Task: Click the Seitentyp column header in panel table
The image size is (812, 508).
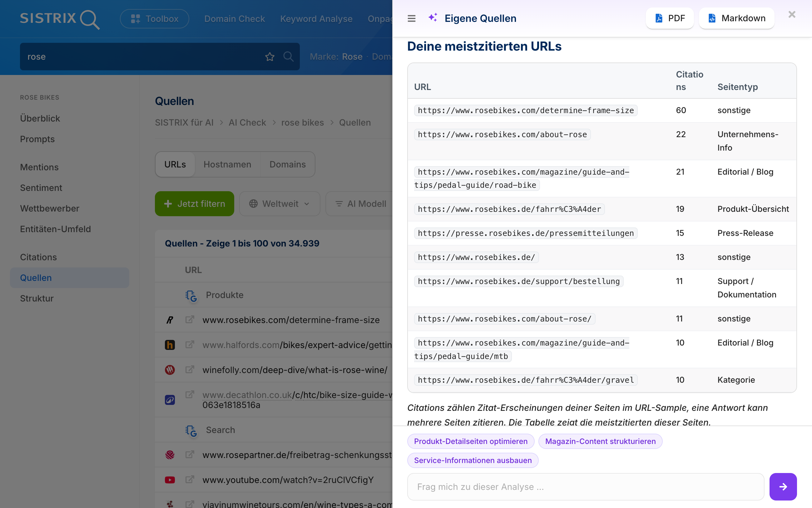Action: (737, 87)
